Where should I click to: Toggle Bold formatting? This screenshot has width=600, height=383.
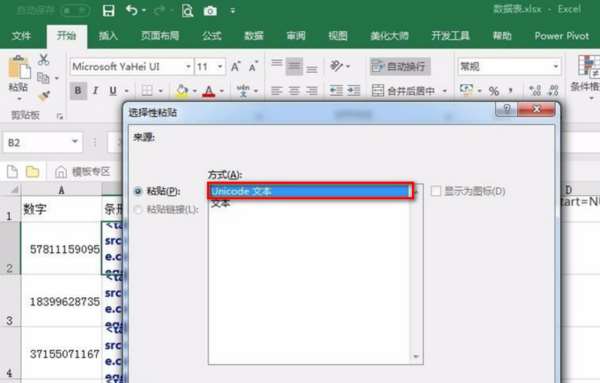coord(78,91)
